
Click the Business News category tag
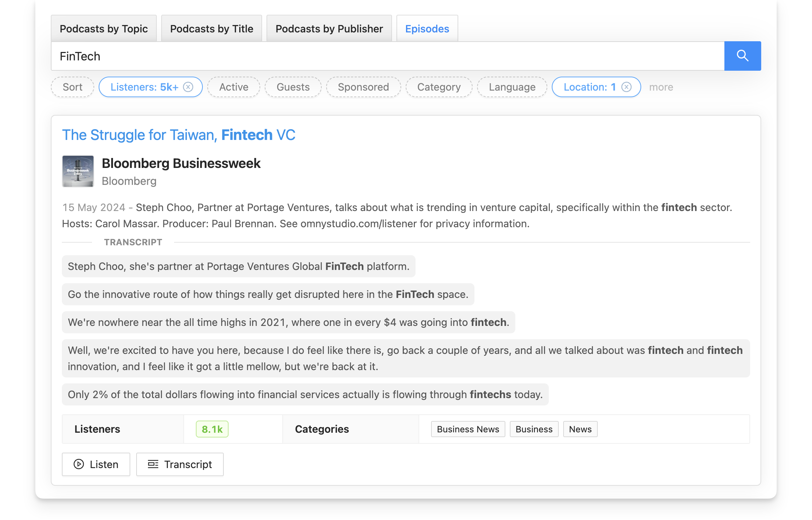point(468,429)
